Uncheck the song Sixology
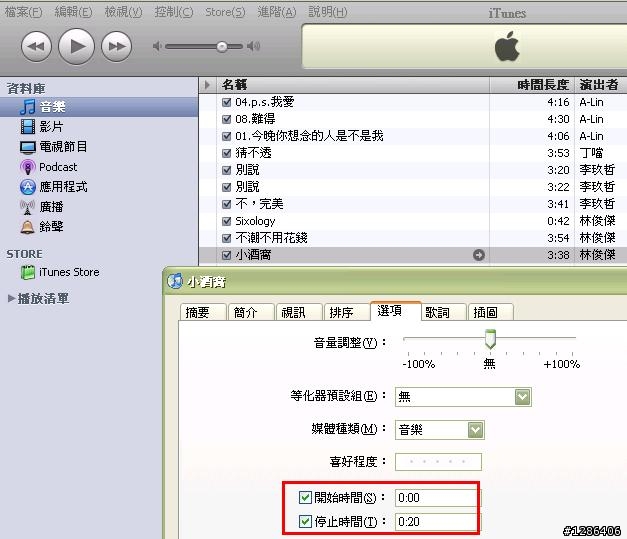Image resolution: width=627 pixels, height=539 pixels. 226,221
